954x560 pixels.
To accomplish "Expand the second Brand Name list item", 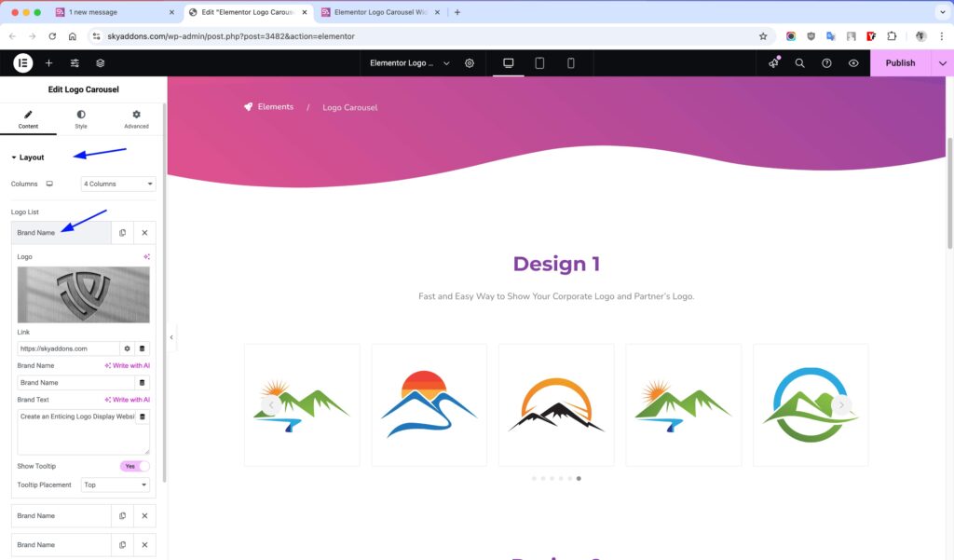I will coord(61,515).
